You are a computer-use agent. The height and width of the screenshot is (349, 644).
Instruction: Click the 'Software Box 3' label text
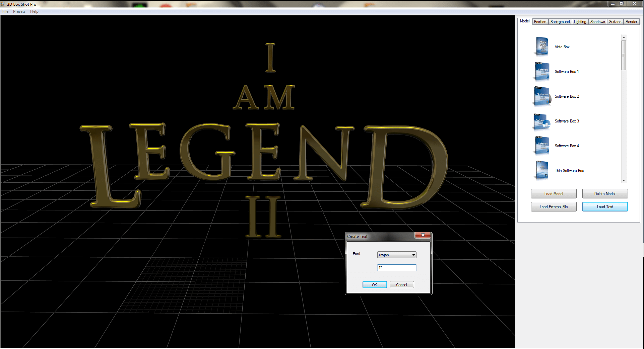[x=567, y=121]
